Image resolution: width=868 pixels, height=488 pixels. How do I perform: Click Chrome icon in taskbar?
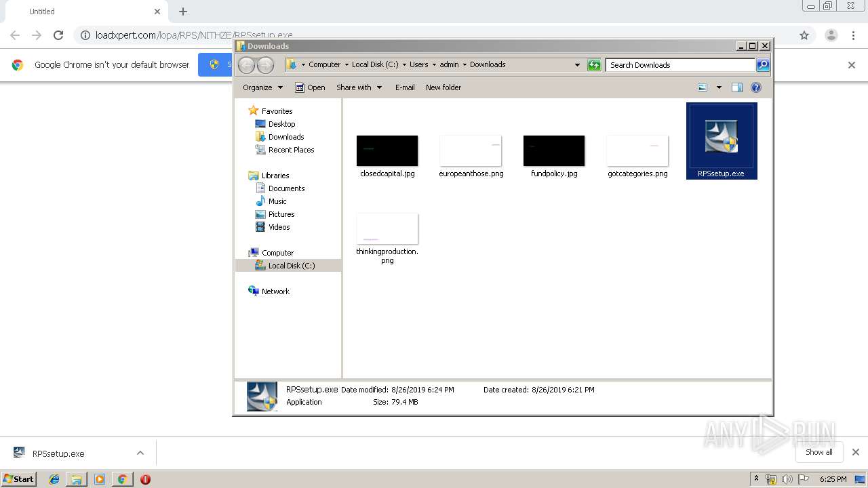coord(122,479)
